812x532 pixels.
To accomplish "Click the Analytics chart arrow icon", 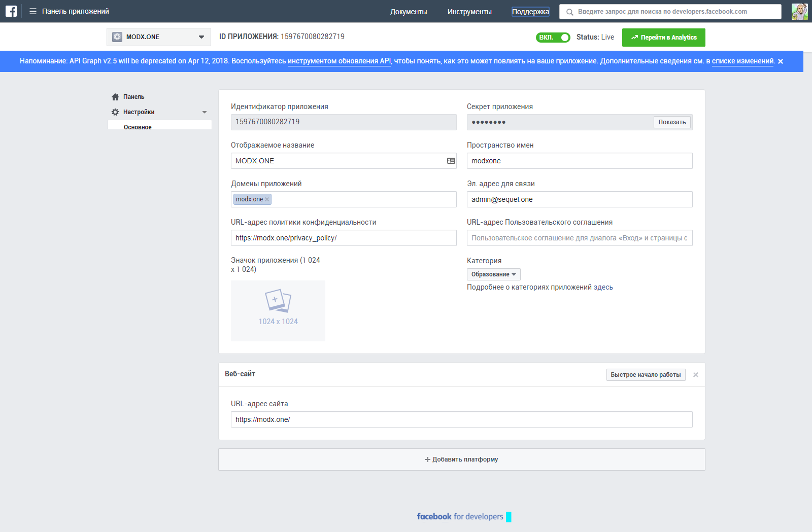I will (x=634, y=38).
